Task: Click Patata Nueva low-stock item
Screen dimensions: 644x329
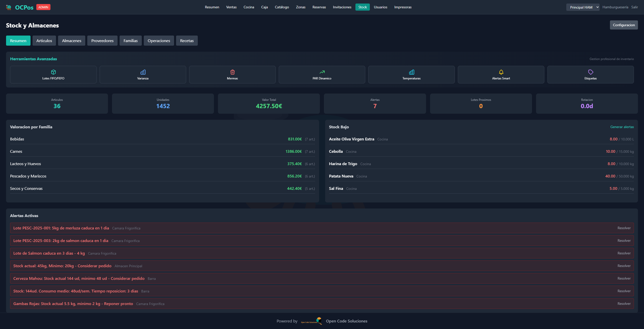Action: tap(481, 176)
